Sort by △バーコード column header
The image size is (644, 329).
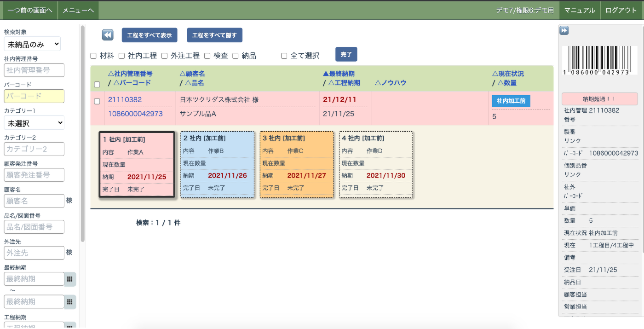pyautogui.click(x=132, y=83)
